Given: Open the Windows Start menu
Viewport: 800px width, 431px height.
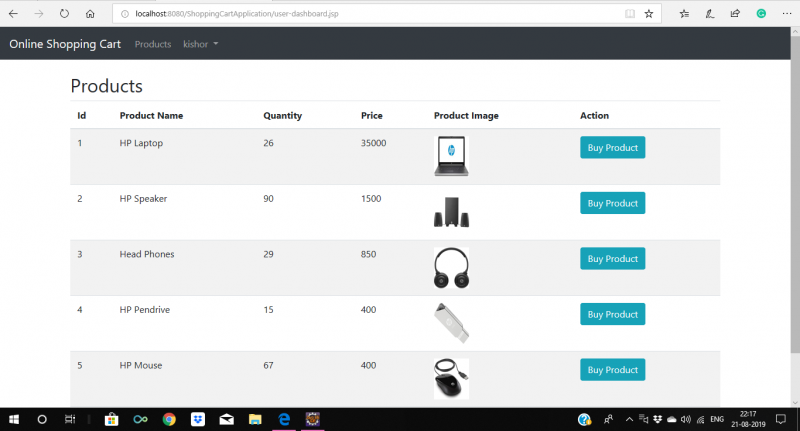Looking at the screenshot, I should pos(14,419).
